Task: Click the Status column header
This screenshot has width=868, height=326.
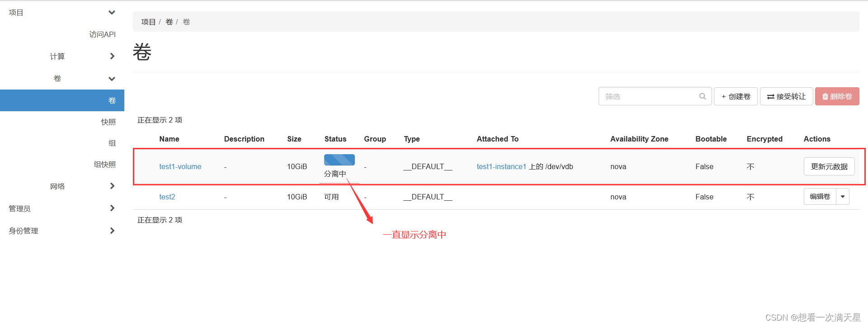Action: 335,139
